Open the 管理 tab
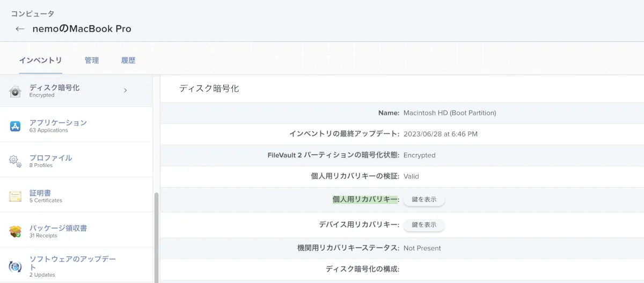The width and height of the screenshot is (644, 283). 92,60
